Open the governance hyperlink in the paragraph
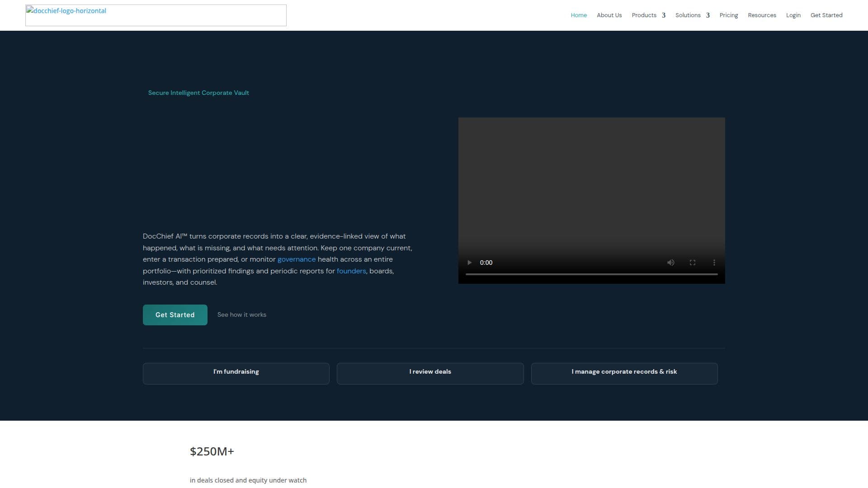Viewport: 868px width, 488px height. pyautogui.click(x=297, y=259)
